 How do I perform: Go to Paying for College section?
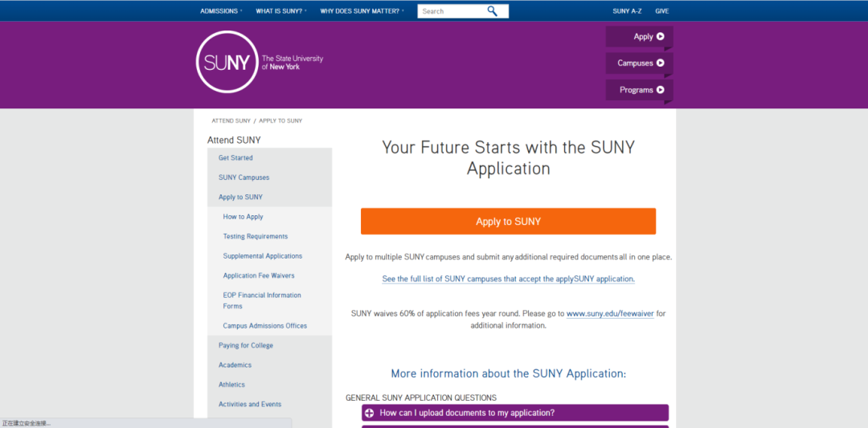tap(246, 345)
